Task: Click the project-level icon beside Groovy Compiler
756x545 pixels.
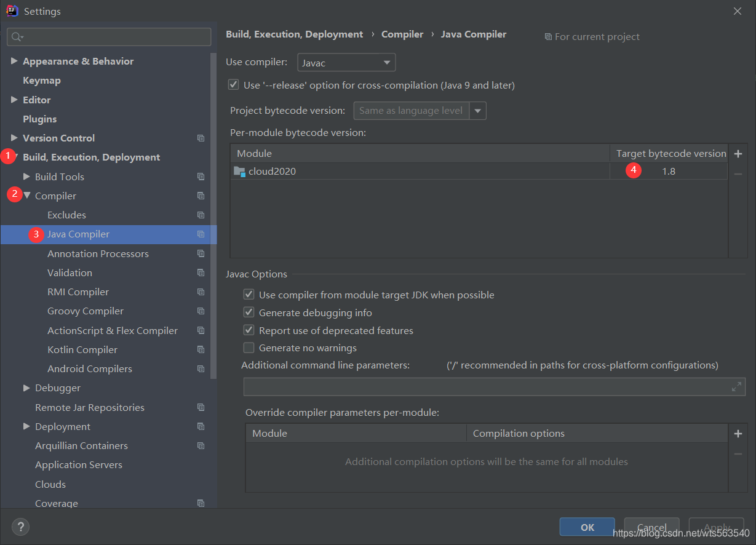Action: [201, 311]
